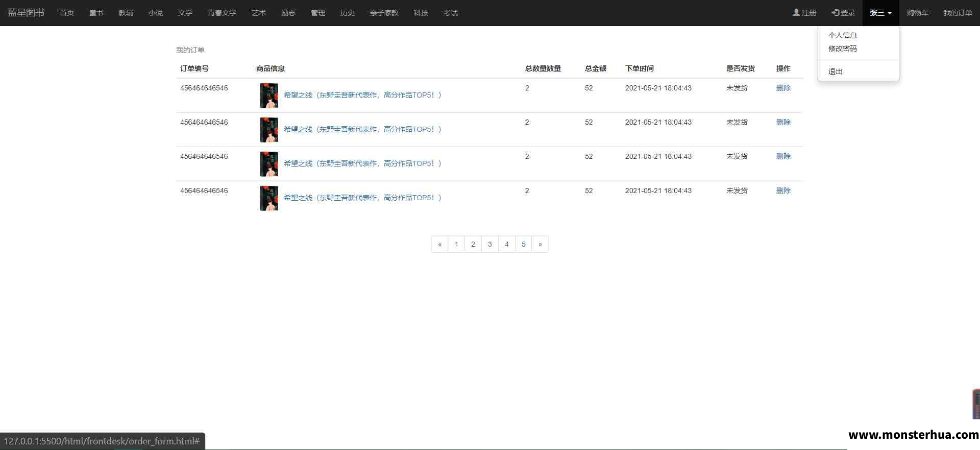The height and width of the screenshot is (450, 980).
Task: Click first order's 未发货 status
Action: point(737,88)
